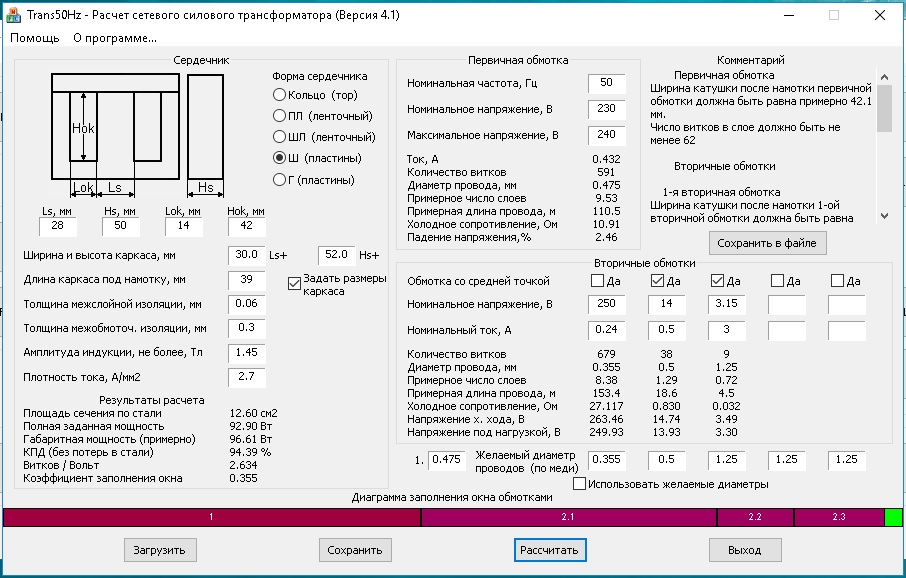This screenshot has height=578, width=906.
Task: Click frame height field showing 52.0
Action: (x=336, y=255)
